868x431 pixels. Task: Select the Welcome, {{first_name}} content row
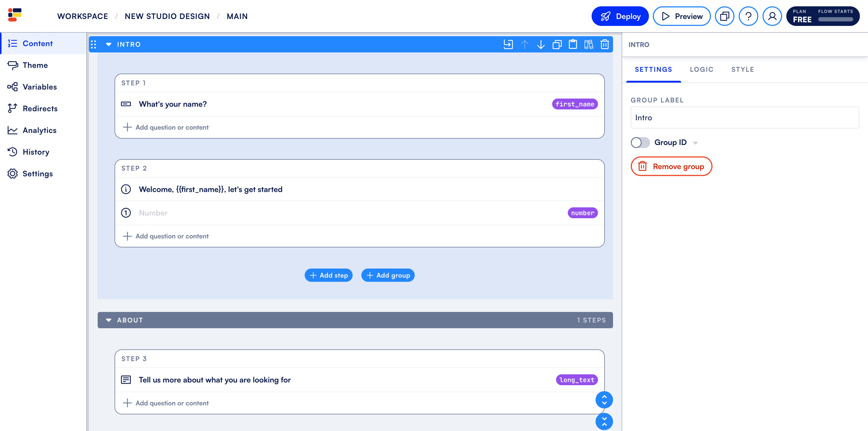click(x=360, y=189)
